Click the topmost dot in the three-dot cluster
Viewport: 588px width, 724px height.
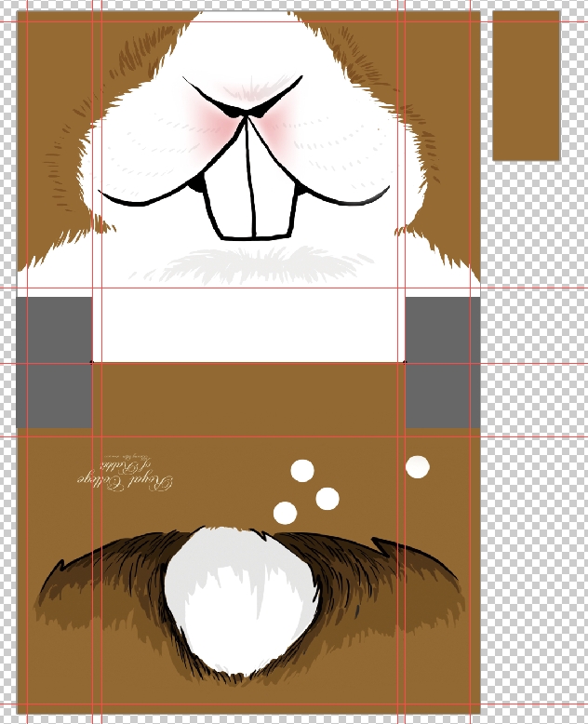pyautogui.click(x=302, y=471)
